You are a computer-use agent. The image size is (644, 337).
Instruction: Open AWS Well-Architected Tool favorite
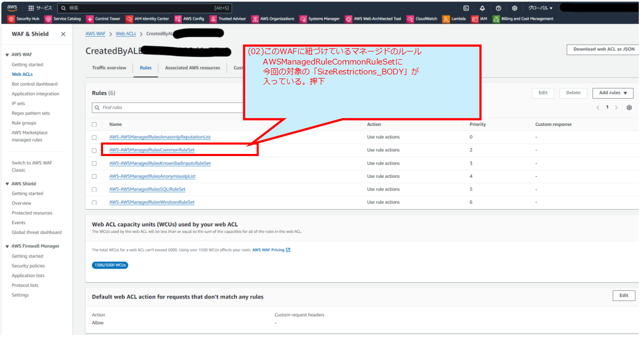pyautogui.click(x=373, y=19)
